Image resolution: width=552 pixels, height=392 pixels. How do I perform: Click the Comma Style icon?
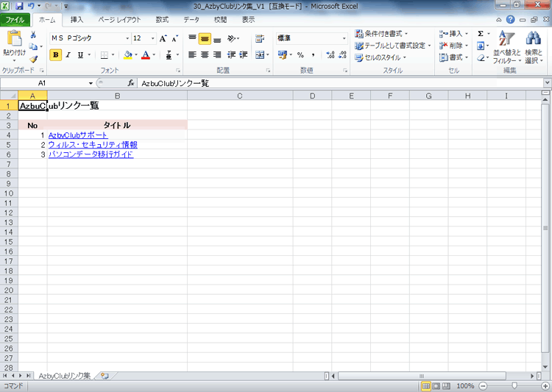(313, 55)
